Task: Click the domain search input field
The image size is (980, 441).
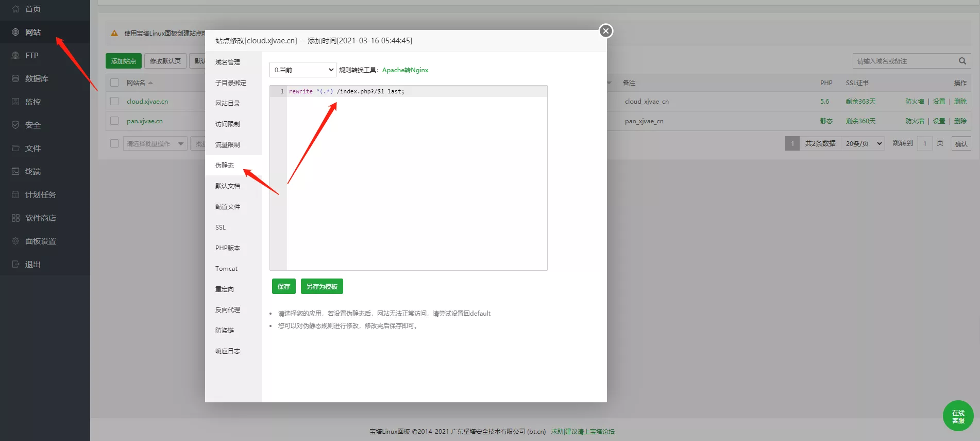Action: click(x=904, y=61)
